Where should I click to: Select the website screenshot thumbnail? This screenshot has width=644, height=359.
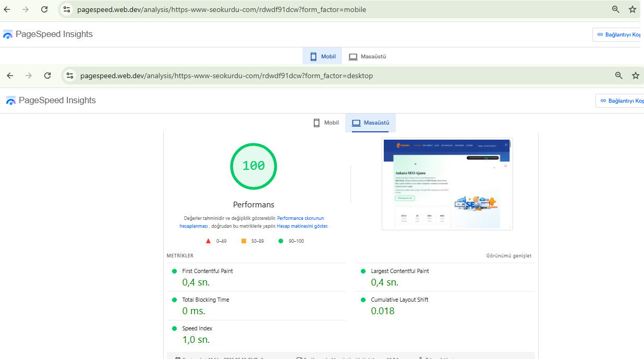[447, 184]
